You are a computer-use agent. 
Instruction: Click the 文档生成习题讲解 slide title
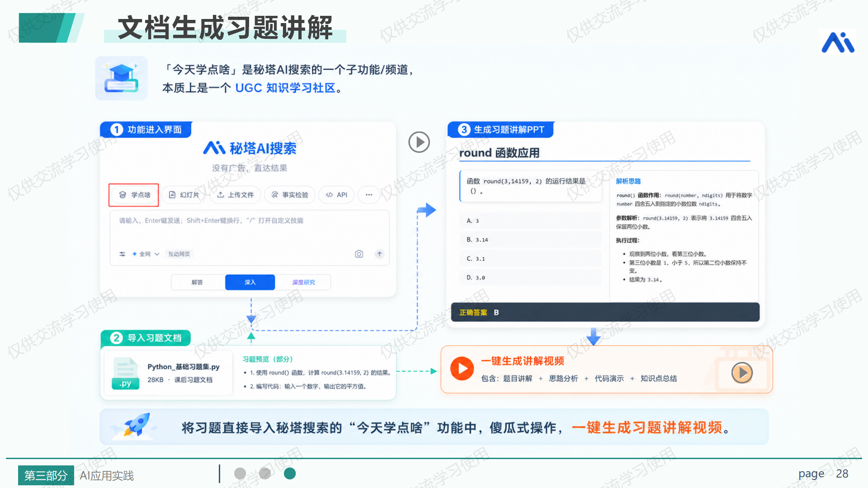pos(225,28)
